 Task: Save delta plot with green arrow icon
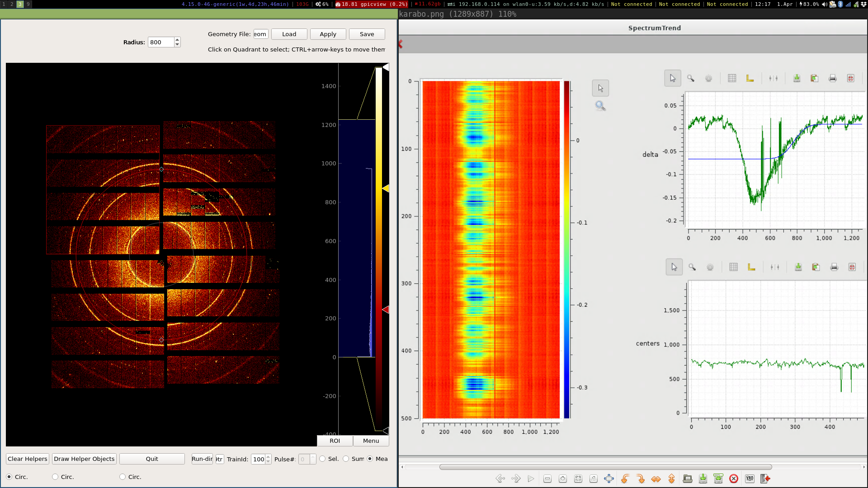tap(797, 78)
